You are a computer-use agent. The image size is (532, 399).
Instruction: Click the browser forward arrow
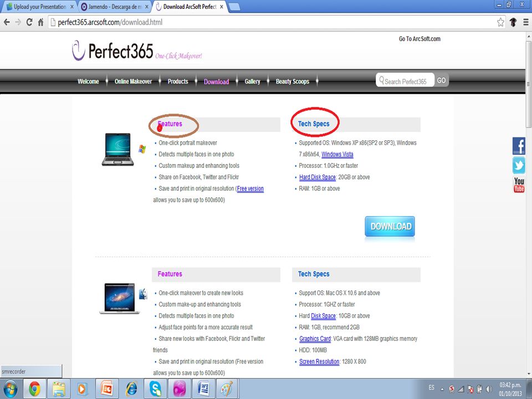click(18, 22)
